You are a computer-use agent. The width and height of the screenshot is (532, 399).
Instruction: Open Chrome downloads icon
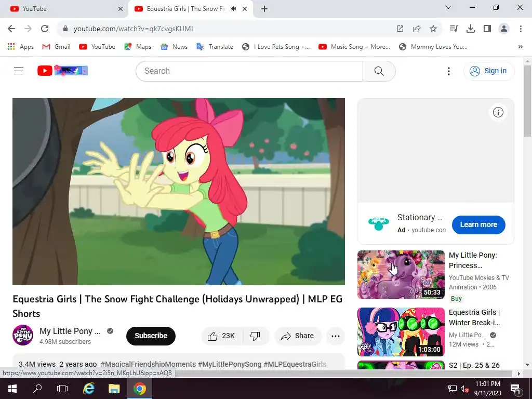click(x=471, y=29)
